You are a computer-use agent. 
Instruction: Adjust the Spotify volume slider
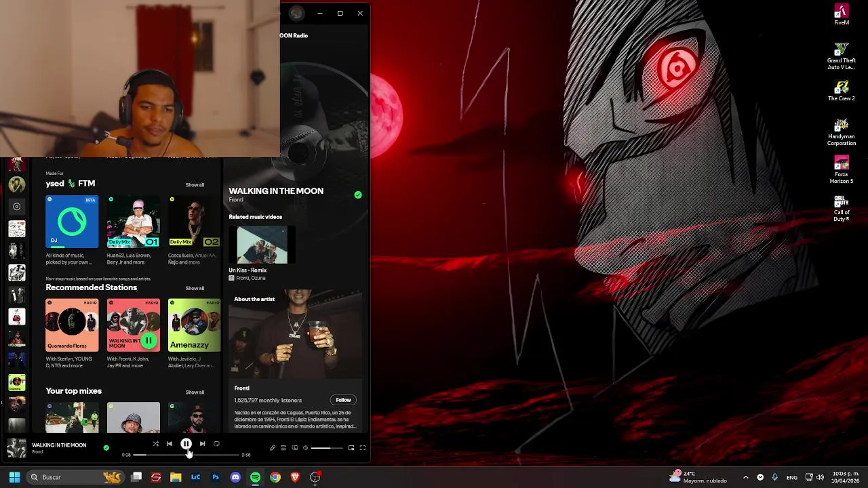click(325, 447)
